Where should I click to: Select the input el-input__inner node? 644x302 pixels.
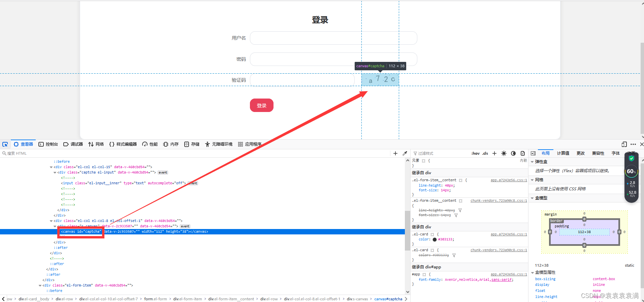pos(123,183)
